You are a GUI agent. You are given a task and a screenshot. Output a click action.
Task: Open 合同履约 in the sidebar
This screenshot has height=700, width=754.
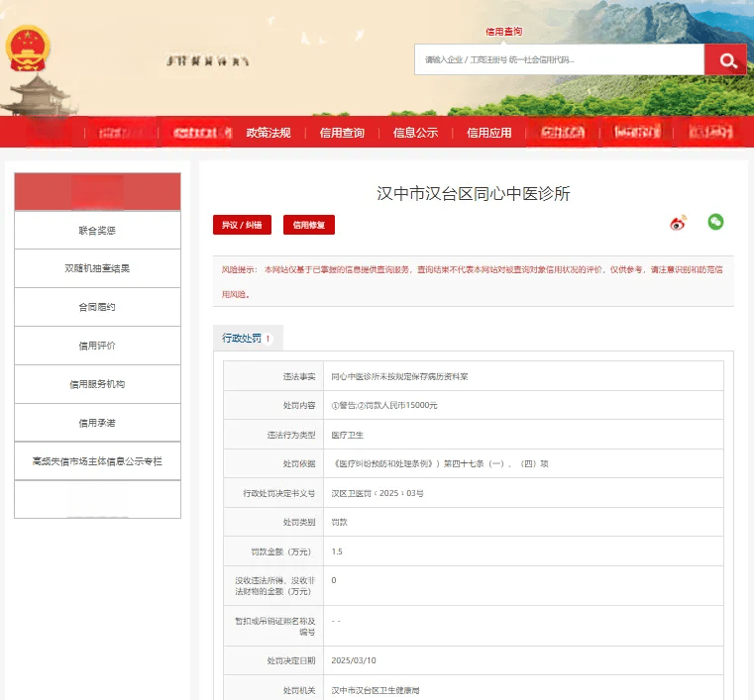98,307
